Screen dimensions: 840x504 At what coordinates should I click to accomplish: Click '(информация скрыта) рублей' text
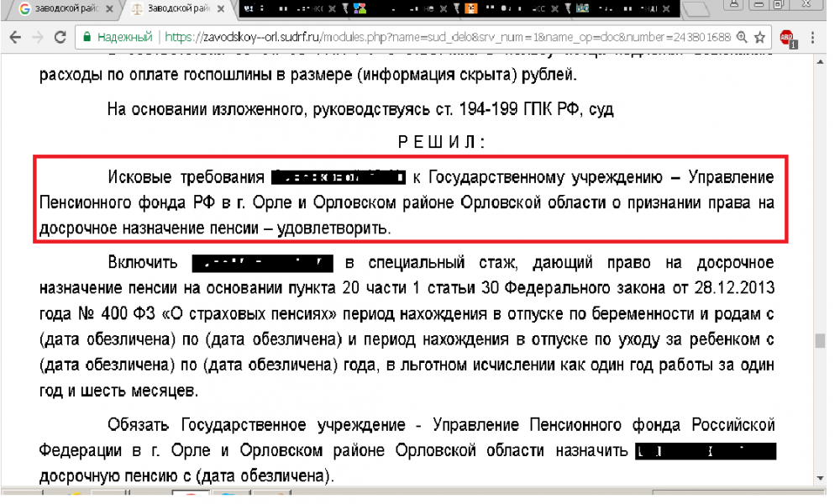(x=465, y=75)
